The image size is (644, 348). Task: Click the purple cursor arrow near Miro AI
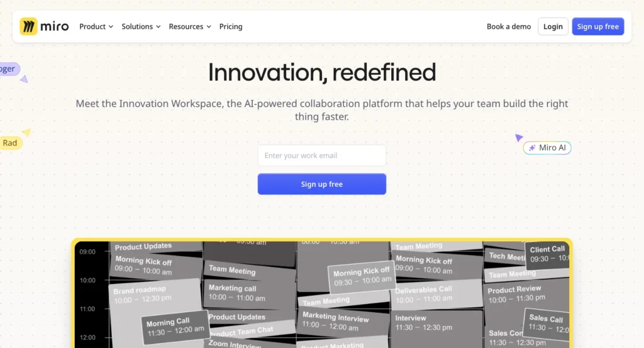(519, 137)
